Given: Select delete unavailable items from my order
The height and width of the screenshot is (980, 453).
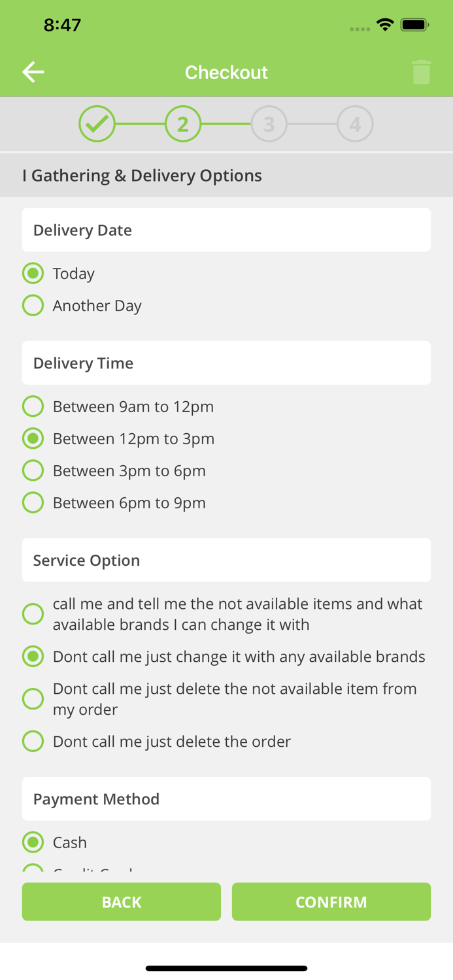Looking at the screenshot, I should (x=33, y=698).
